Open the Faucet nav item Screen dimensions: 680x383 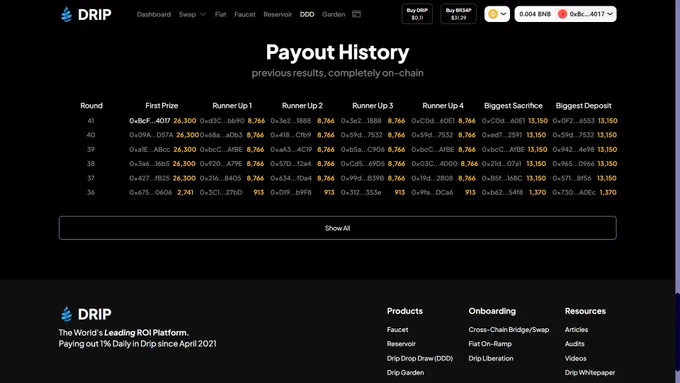[x=245, y=14]
